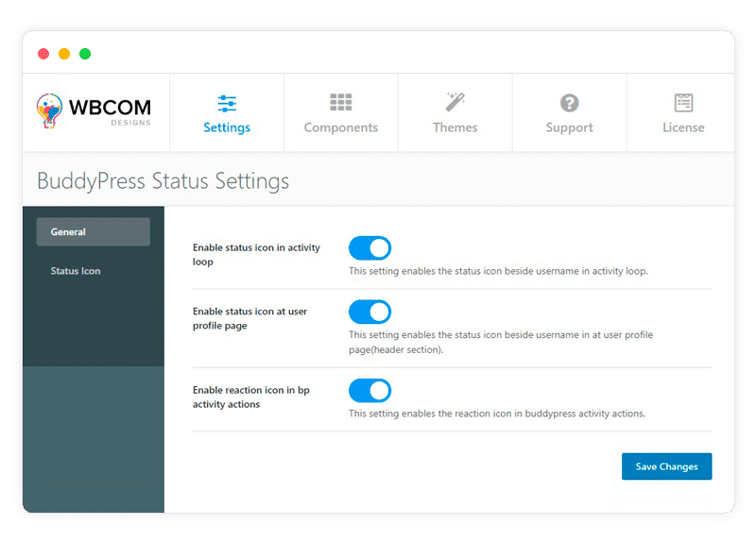Click the WBCOM Designs lightbulb logo

click(49, 110)
